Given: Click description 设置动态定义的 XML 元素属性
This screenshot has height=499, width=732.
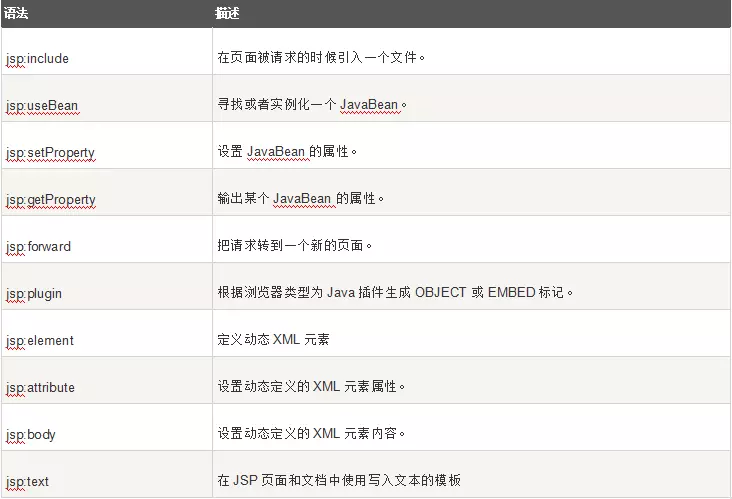Looking at the screenshot, I should 311,387.
